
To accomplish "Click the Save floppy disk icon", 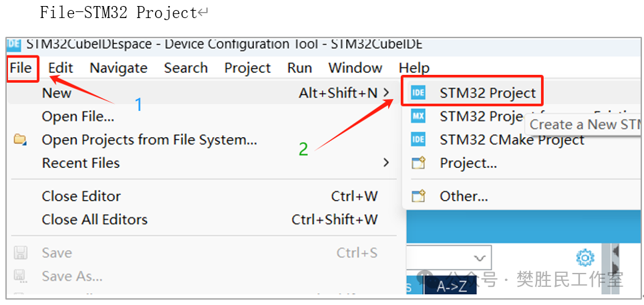I will 20,252.
